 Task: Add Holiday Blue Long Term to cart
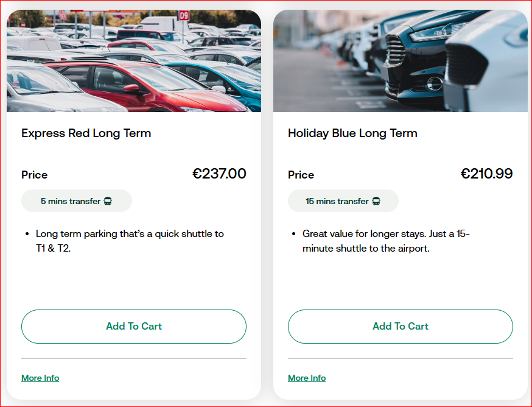coord(401,327)
